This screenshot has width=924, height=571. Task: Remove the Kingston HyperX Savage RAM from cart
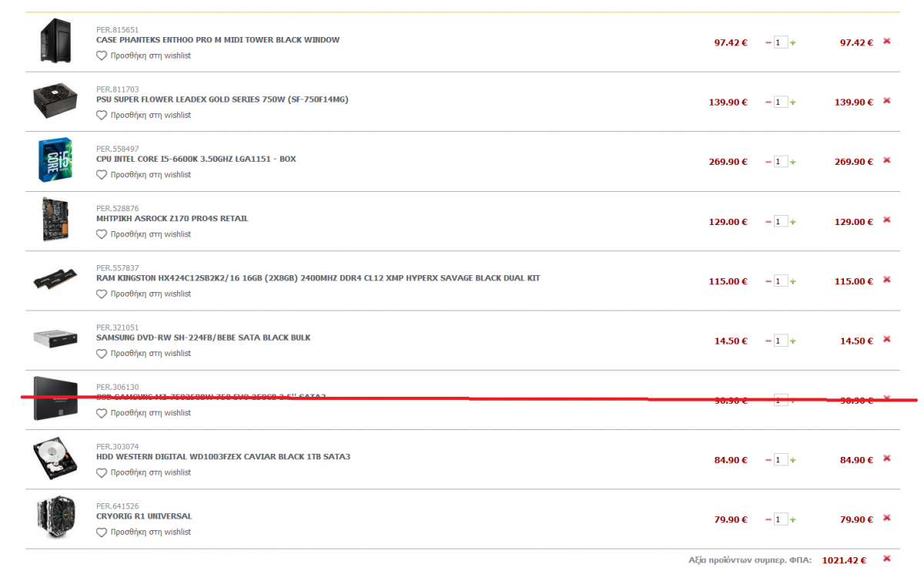tap(886, 280)
